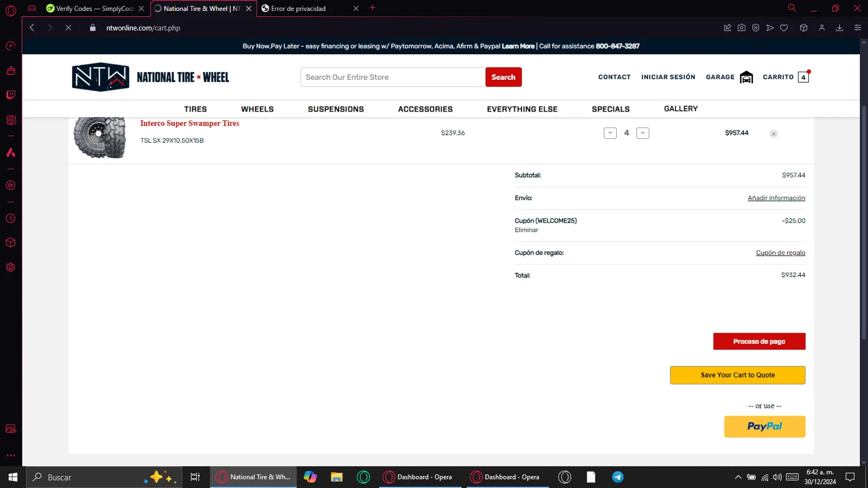The width and height of the screenshot is (868, 488).
Task: Open the WHEELS menu
Action: (258, 109)
